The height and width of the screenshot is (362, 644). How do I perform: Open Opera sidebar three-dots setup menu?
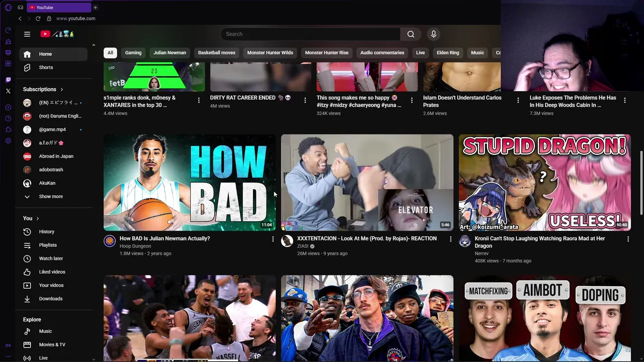pos(8,356)
